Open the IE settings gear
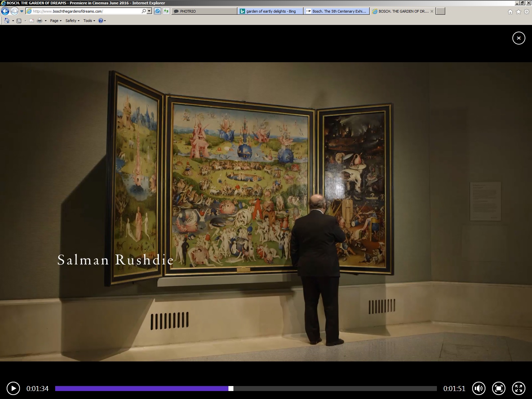Screen dimensions: 532x399 527,12
